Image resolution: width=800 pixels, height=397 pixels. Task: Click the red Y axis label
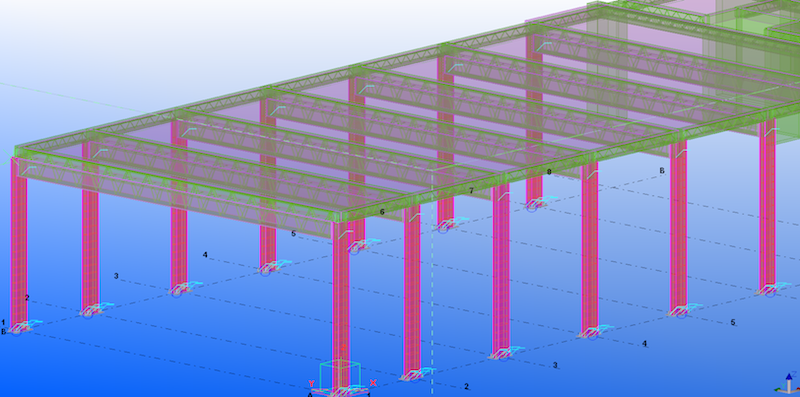(x=311, y=383)
